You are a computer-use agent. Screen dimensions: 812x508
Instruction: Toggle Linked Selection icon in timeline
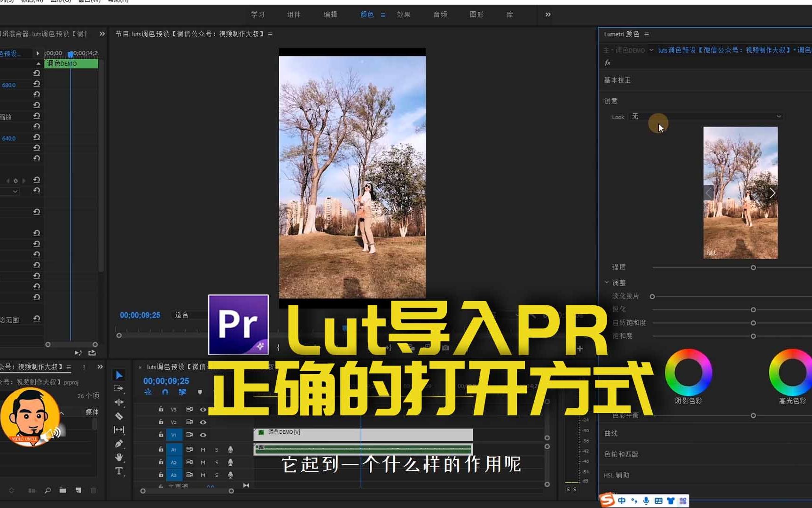(x=182, y=392)
